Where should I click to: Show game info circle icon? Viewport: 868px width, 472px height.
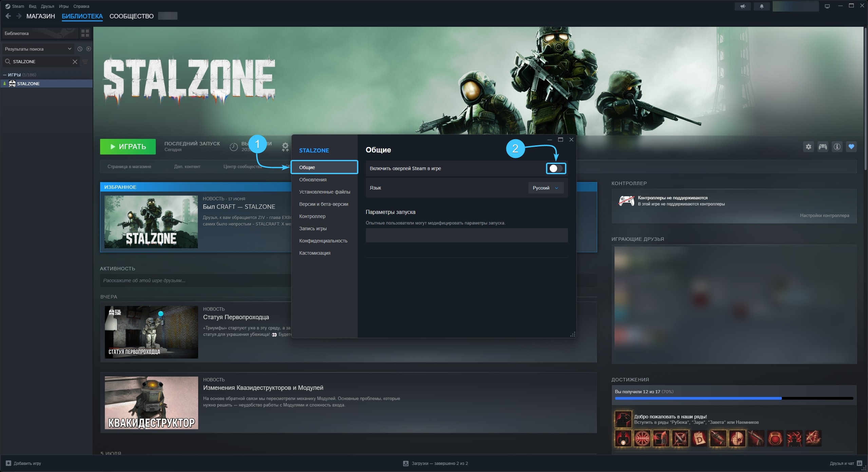coord(837,147)
